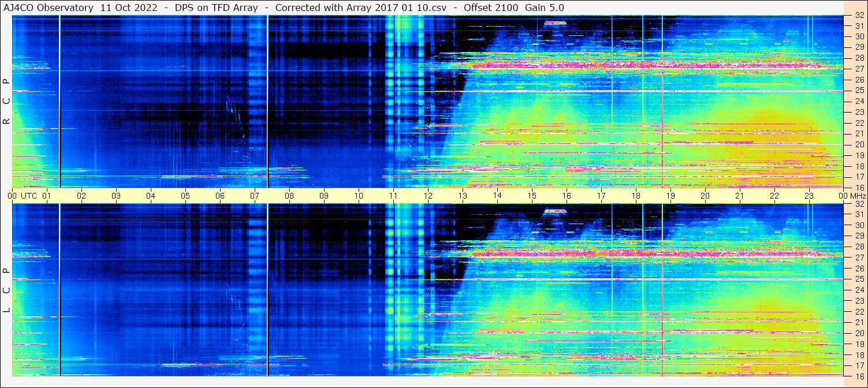
Task: Click the 32 MHz label in RCP panel
Action: [859, 16]
